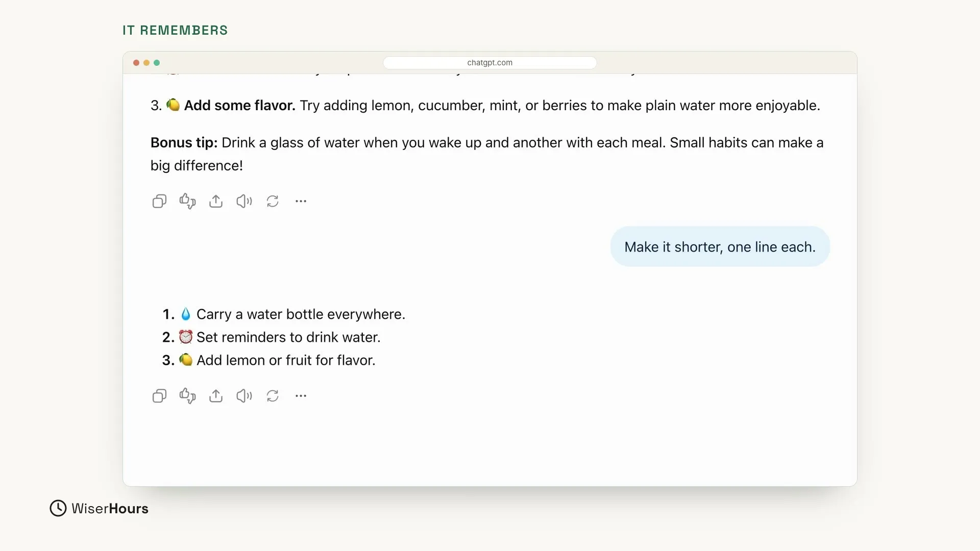The width and height of the screenshot is (980, 551).
Task: Rate the shorter list response with thumbs icon
Action: click(x=187, y=396)
